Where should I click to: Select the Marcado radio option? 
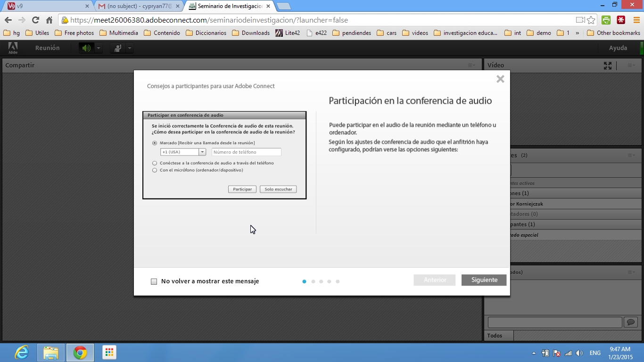point(155,143)
